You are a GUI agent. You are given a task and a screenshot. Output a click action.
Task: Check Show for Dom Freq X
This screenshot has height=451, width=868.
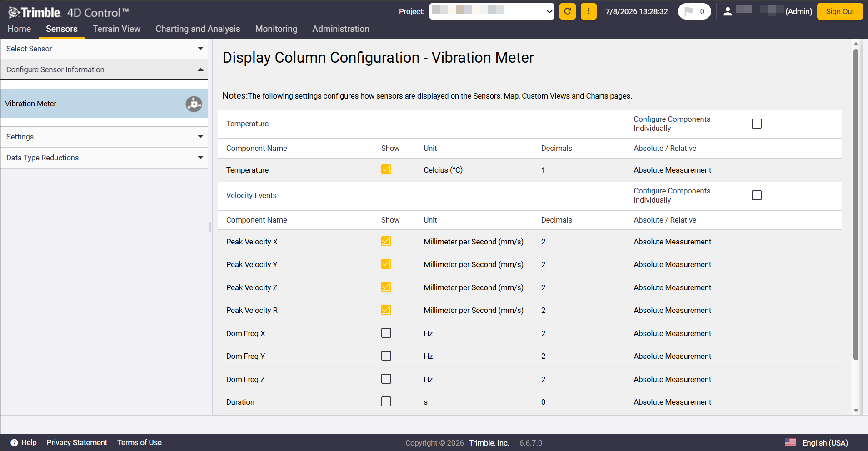pyautogui.click(x=386, y=333)
